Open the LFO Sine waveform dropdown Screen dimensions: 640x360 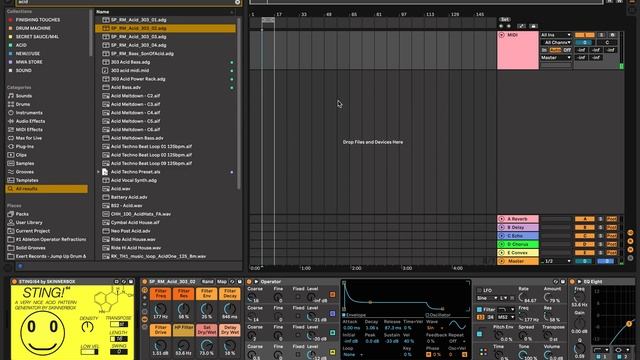[487, 298]
